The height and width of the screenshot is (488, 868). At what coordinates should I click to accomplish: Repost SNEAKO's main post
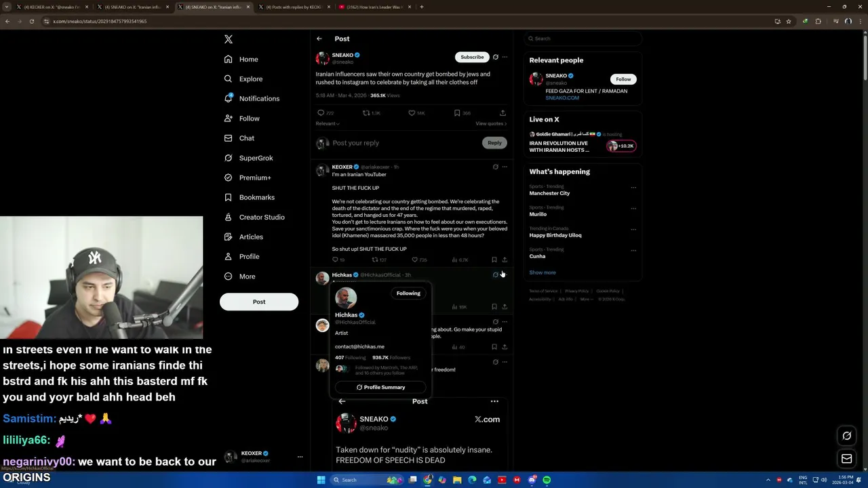pyautogui.click(x=366, y=113)
